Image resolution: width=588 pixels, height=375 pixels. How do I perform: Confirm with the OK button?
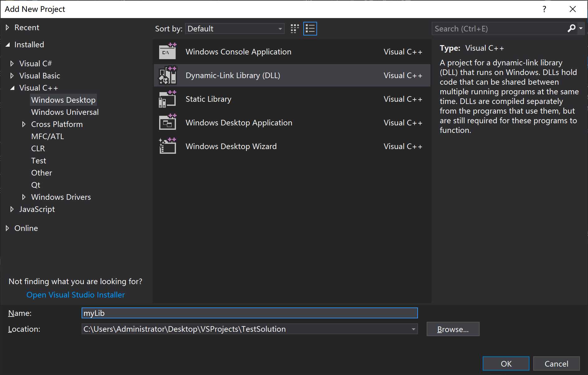point(506,363)
